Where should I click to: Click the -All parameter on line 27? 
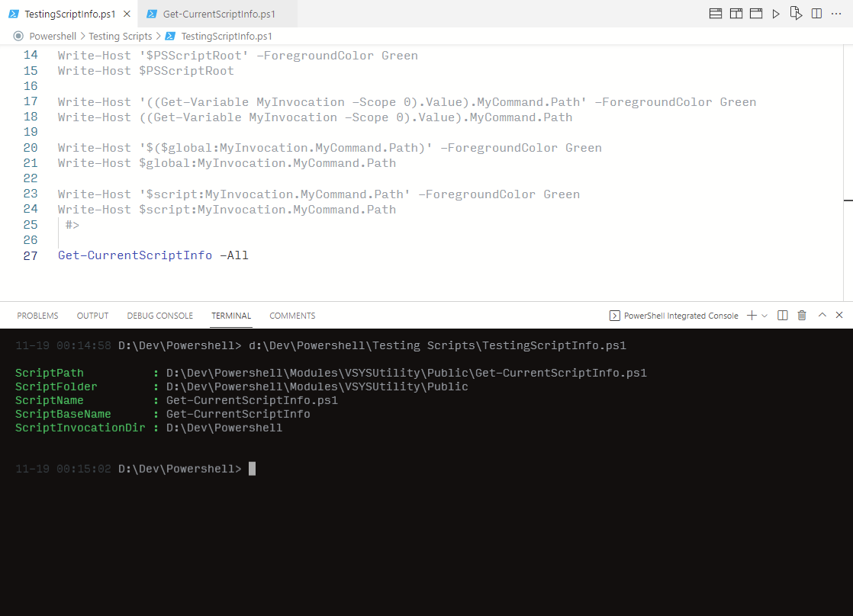click(x=234, y=255)
